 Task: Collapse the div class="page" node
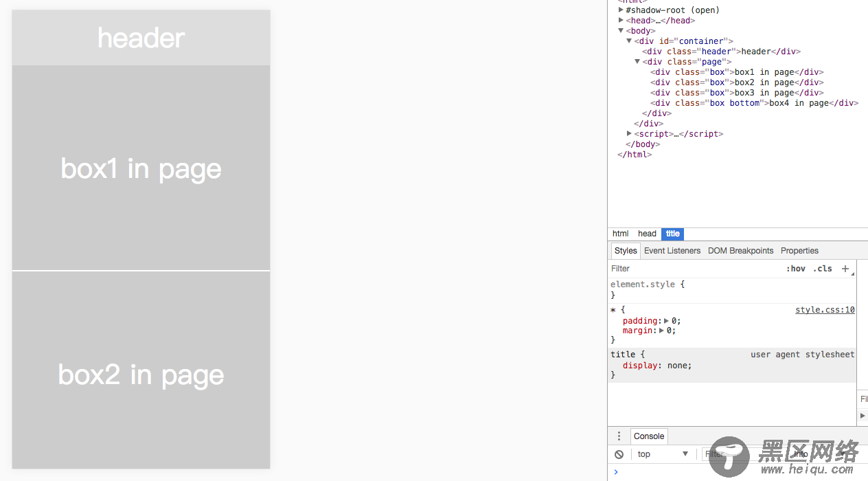[637, 62]
